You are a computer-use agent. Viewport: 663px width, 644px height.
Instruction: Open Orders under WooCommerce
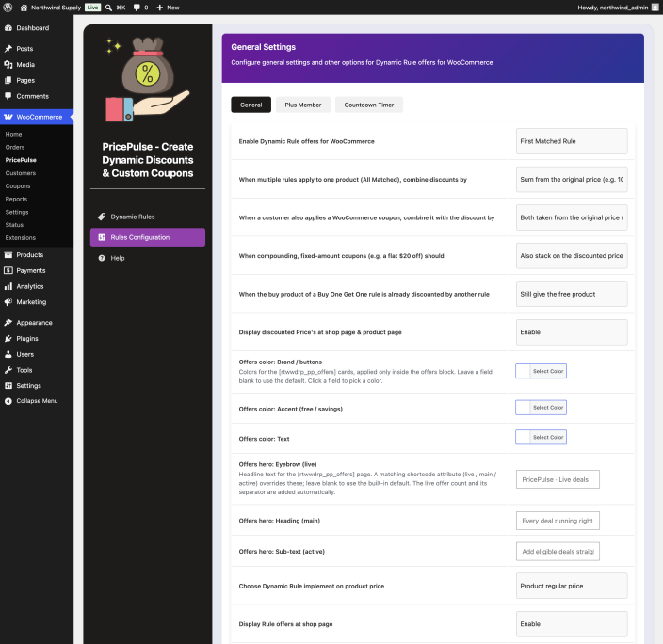point(15,147)
